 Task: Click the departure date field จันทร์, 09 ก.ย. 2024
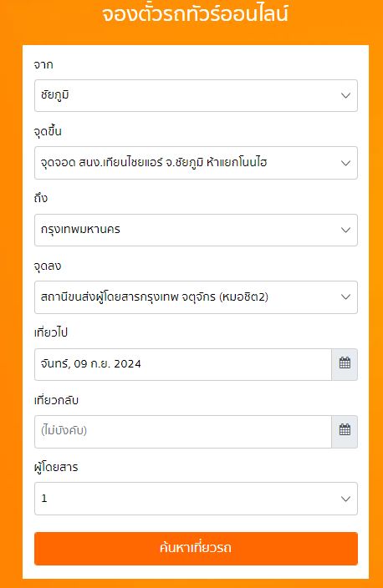183,364
